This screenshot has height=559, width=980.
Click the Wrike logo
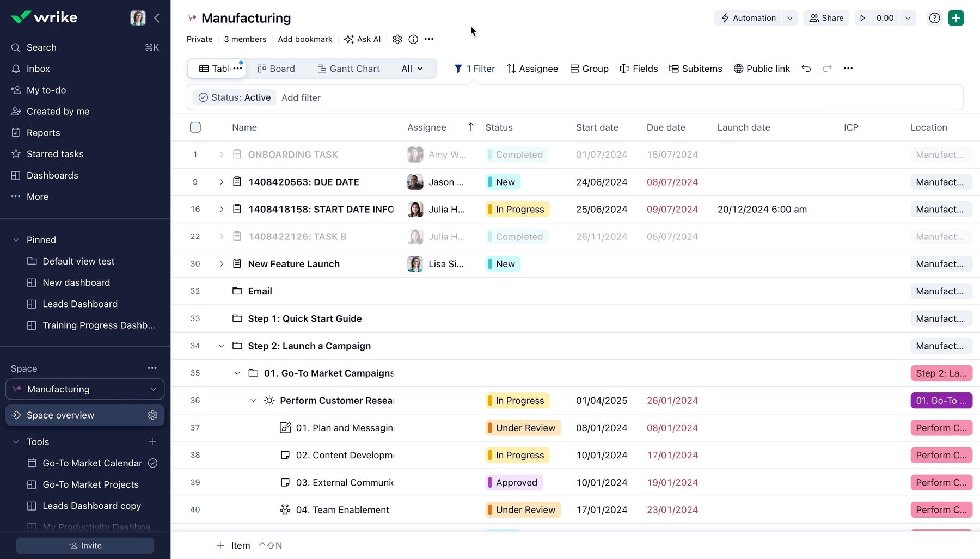[44, 17]
